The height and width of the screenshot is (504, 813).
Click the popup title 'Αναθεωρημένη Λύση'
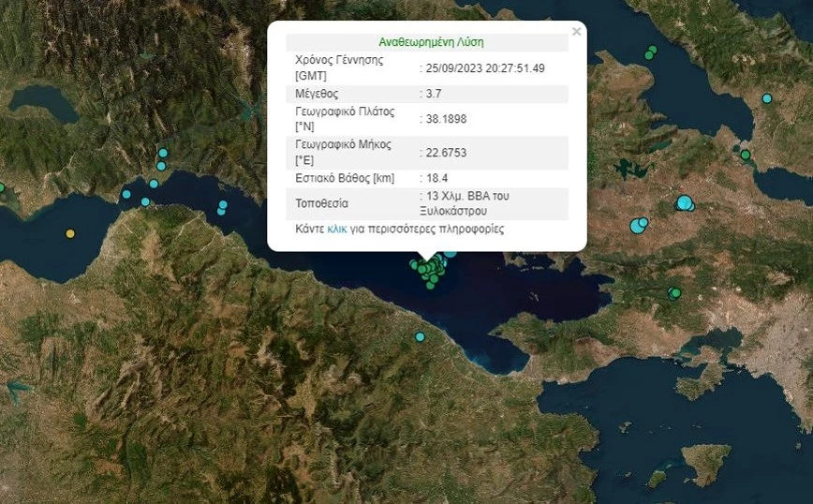(431, 42)
